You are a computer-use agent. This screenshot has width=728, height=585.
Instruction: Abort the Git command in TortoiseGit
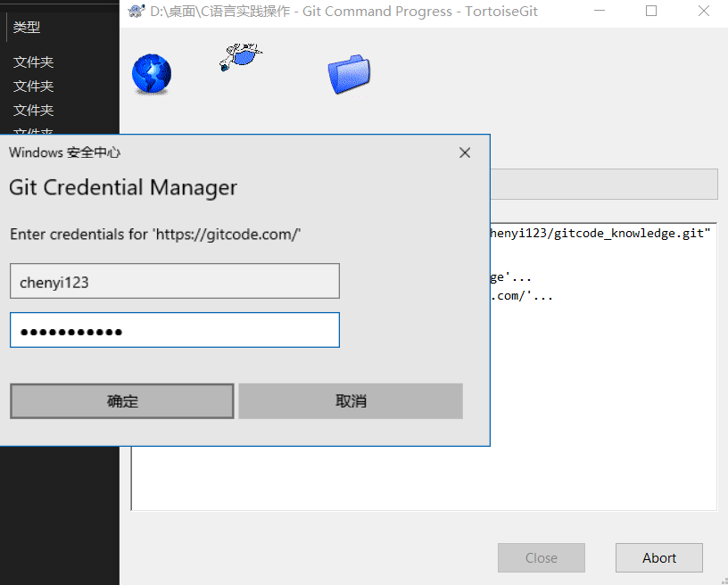658,557
